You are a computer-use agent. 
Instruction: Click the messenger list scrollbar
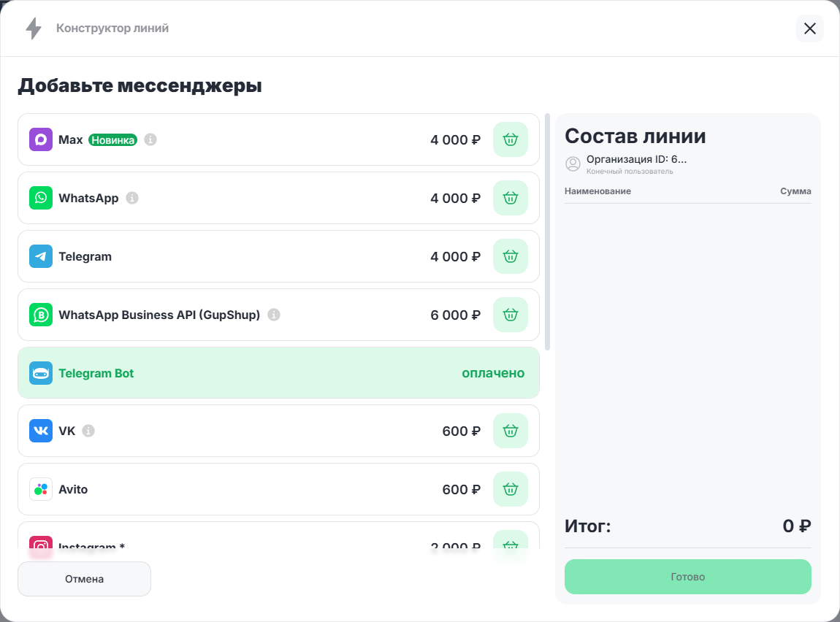point(548,231)
